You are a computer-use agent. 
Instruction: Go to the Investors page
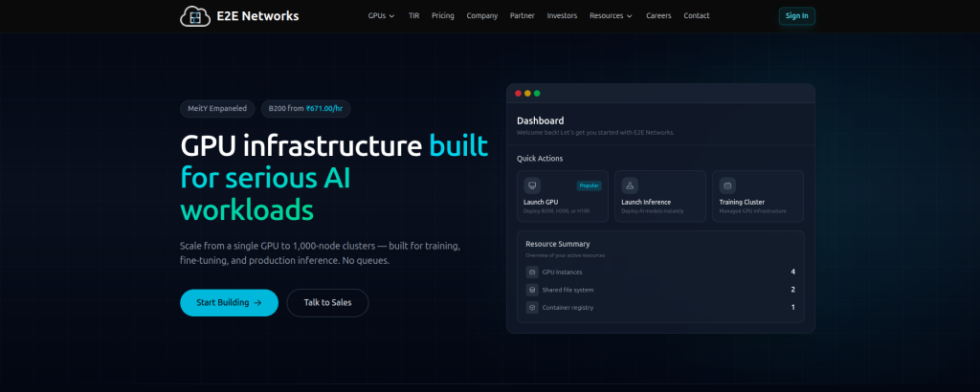point(562,15)
